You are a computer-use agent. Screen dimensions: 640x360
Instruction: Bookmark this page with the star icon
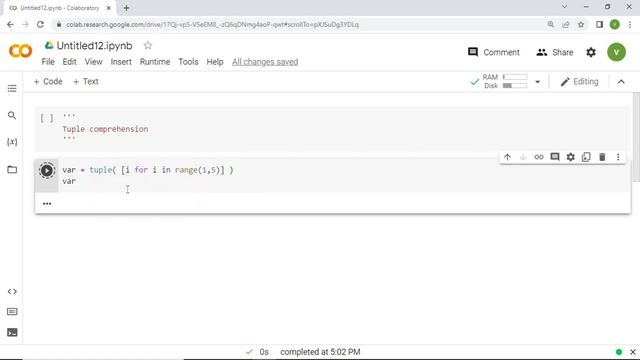click(x=581, y=24)
